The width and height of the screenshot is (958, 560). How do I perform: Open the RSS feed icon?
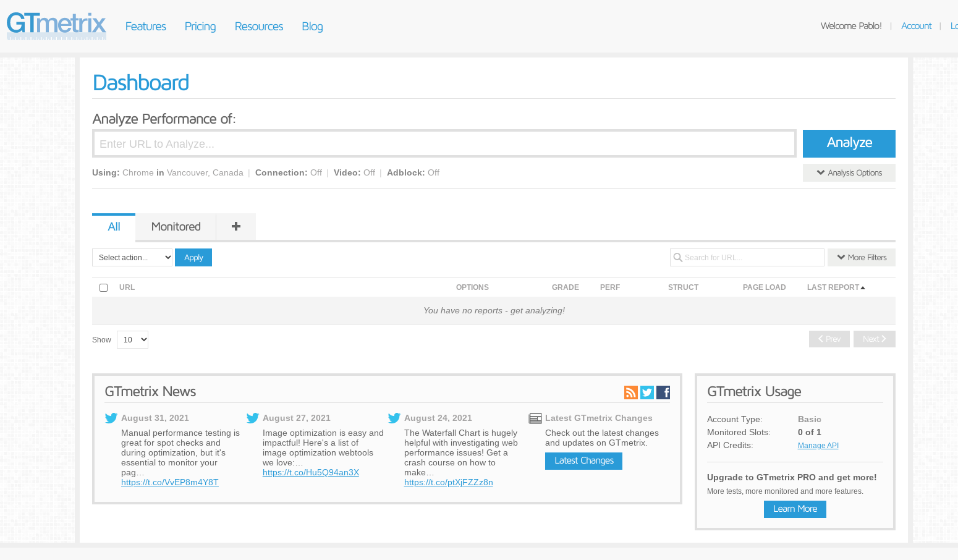(x=630, y=392)
